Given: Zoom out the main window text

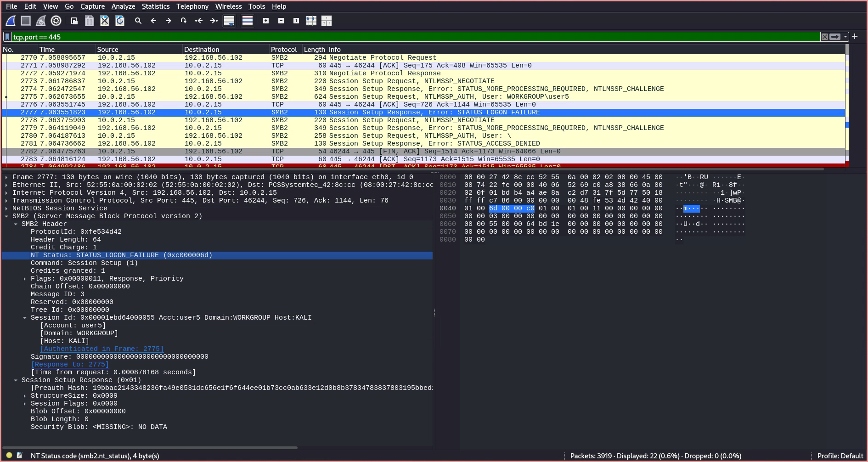Looking at the screenshot, I should point(281,21).
